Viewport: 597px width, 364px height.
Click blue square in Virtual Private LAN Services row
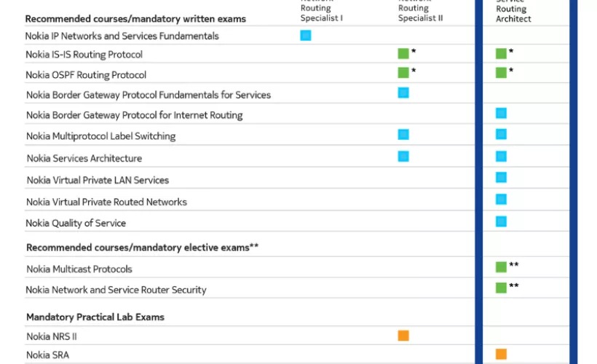[x=501, y=178]
